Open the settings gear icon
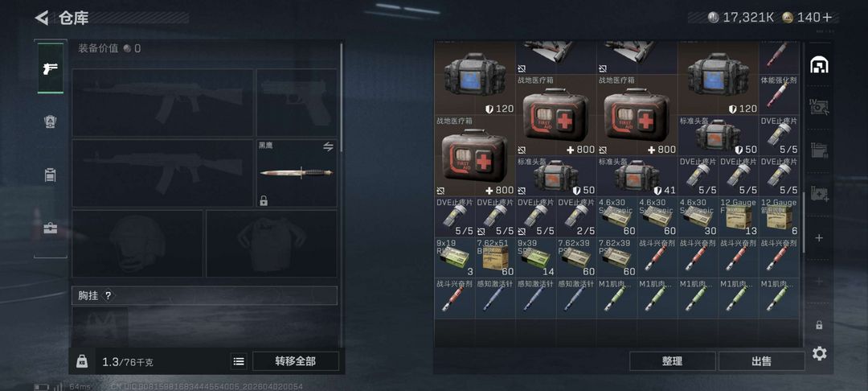This screenshot has height=391, width=868. [x=819, y=353]
